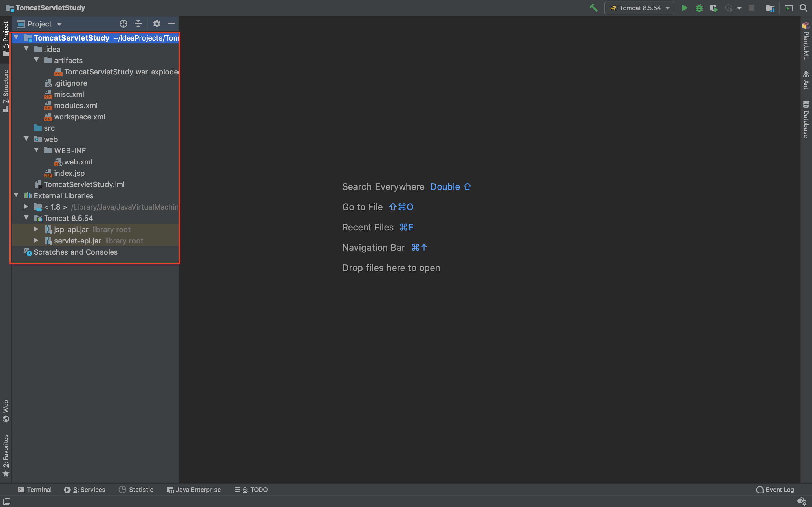Screen dimensions: 812x507
Task: Expand the jsp-api.jar library root
Action: point(36,229)
